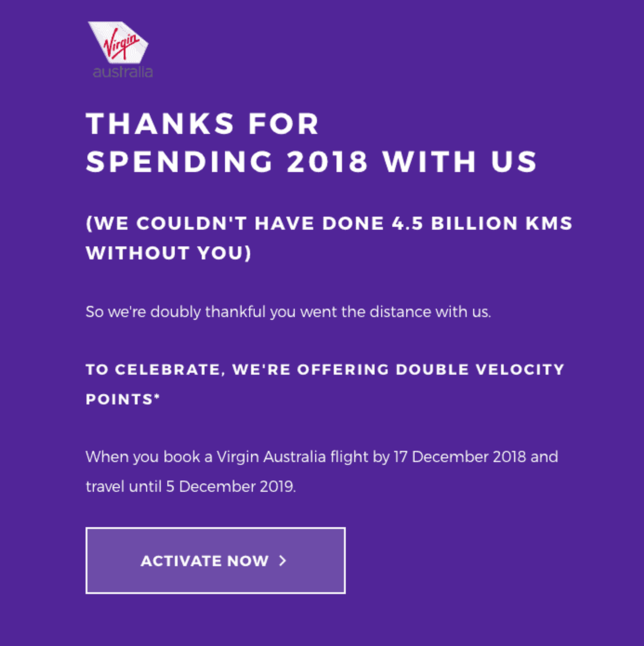Click the 'WITHOUT YOU)' subheading line

[169, 253]
